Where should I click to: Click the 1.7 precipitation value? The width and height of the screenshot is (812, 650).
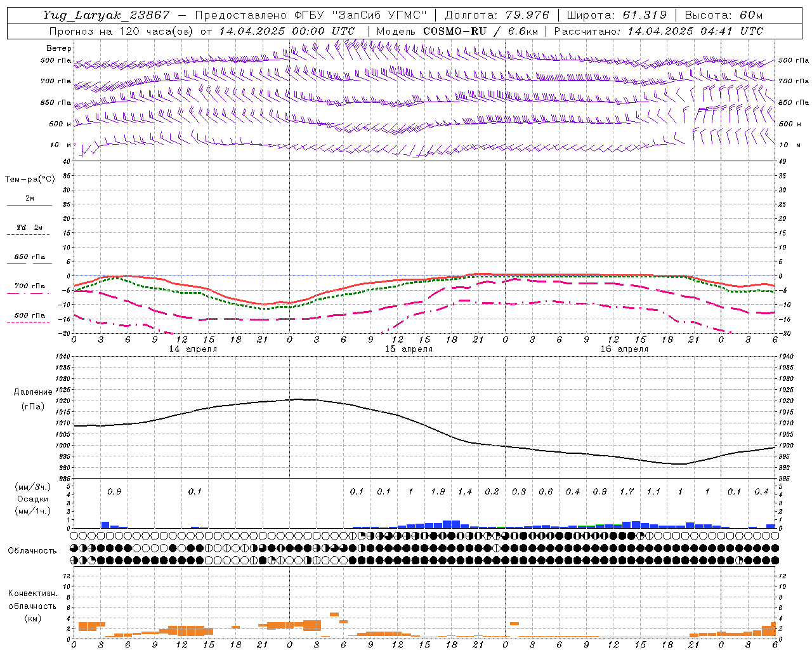pos(627,492)
